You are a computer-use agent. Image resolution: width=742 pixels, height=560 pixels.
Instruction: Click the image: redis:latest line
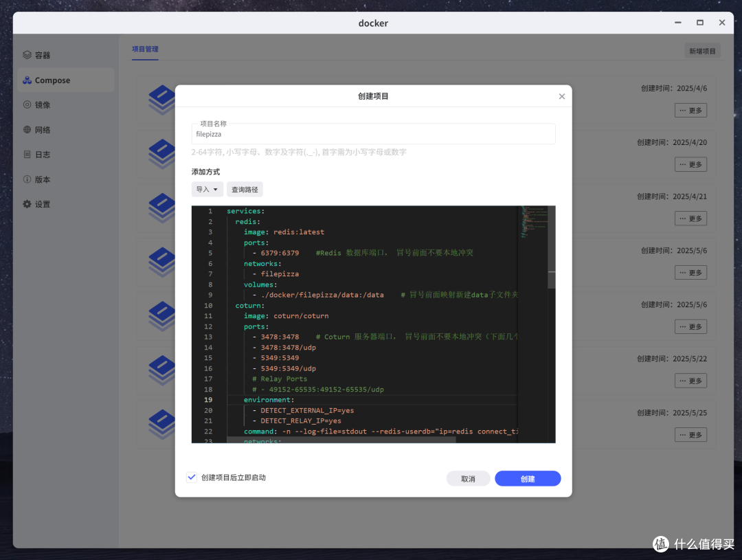pos(284,232)
